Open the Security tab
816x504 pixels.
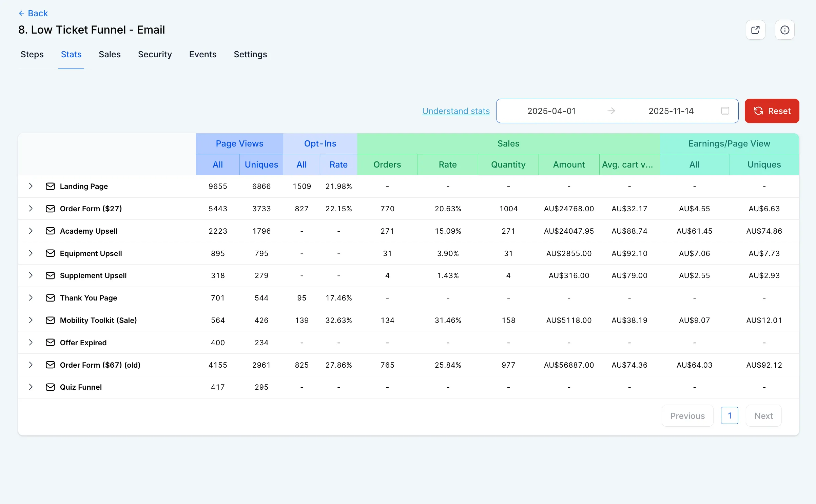tap(155, 54)
